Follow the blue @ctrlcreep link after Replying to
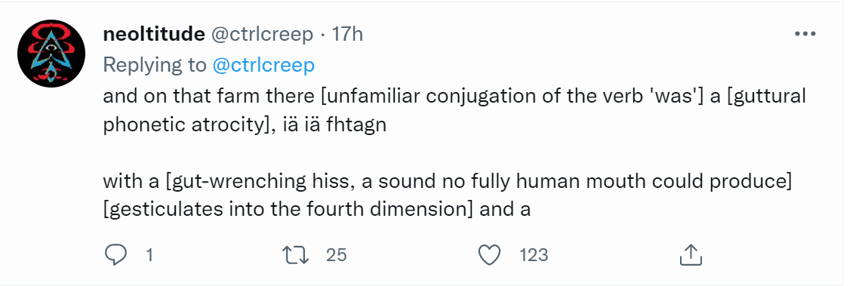This screenshot has width=868, height=286. click(x=263, y=66)
